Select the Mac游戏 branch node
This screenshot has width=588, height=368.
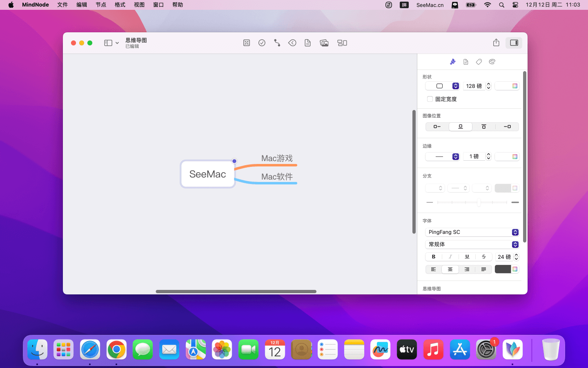(277, 159)
